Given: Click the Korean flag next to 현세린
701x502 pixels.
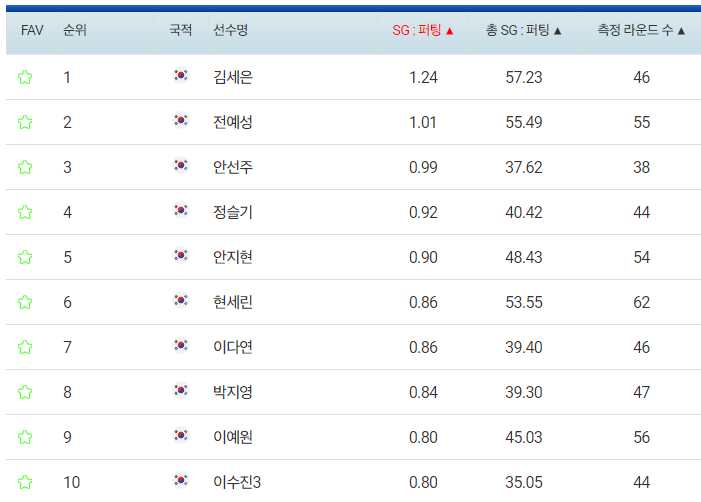Looking at the screenshot, I should pyautogui.click(x=181, y=300).
